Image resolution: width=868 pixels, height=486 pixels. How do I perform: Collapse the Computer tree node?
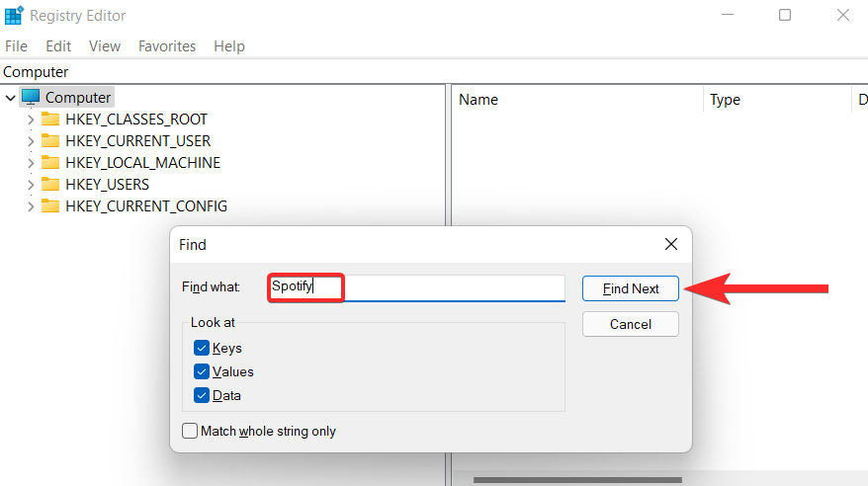pyautogui.click(x=11, y=98)
